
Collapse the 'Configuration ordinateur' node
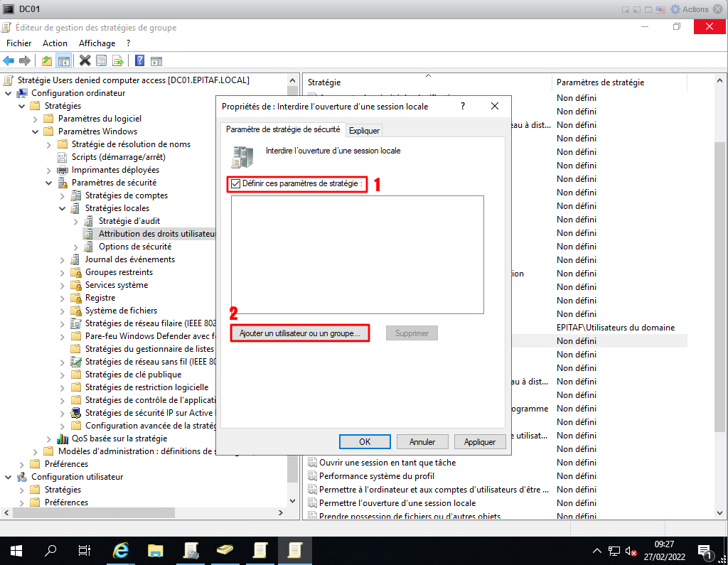pyautogui.click(x=9, y=93)
